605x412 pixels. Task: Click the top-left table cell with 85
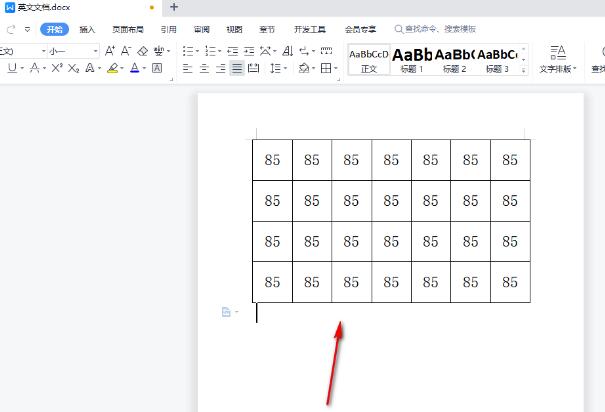[272, 160]
